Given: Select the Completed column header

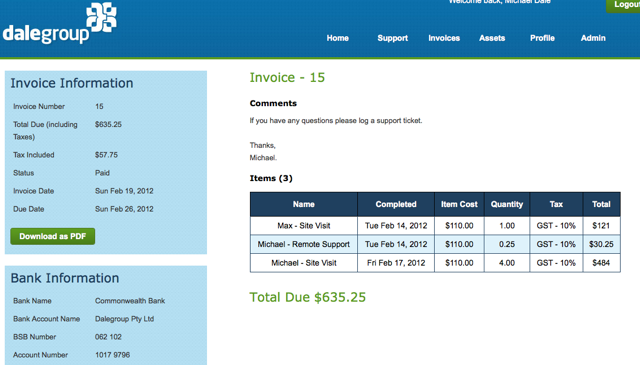Looking at the screenshot, I should tap(396, 204).
